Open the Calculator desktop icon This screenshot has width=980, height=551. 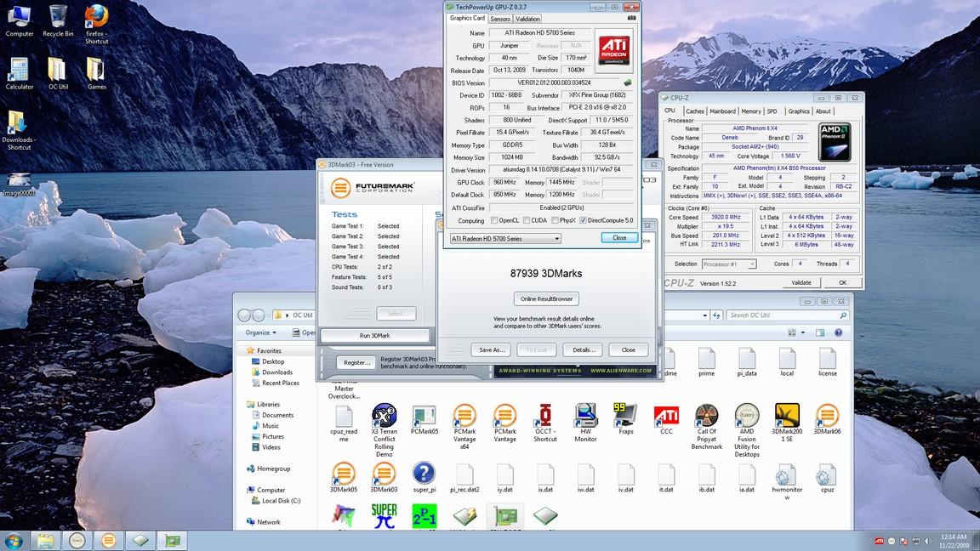(x=20, y=74)
